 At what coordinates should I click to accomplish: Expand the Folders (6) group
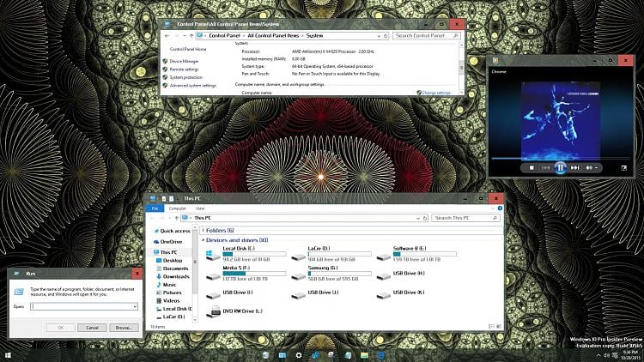point(204,230)
